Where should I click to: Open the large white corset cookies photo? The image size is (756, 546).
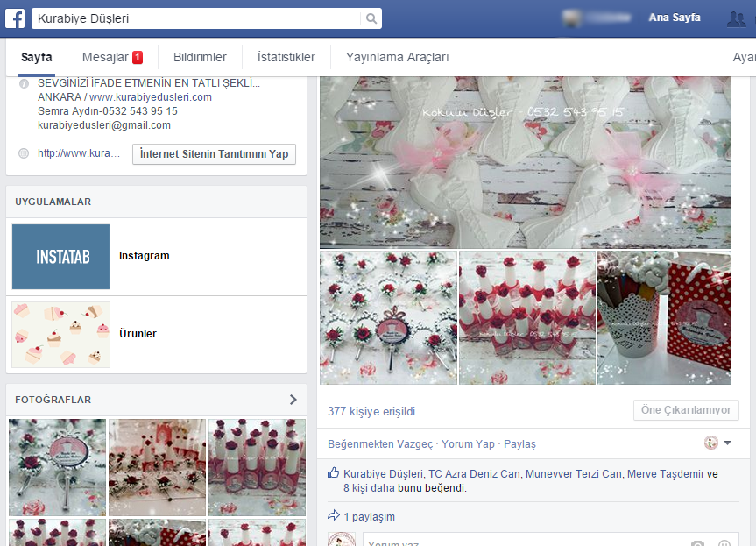pyautogui.click(x=525, y=162)
